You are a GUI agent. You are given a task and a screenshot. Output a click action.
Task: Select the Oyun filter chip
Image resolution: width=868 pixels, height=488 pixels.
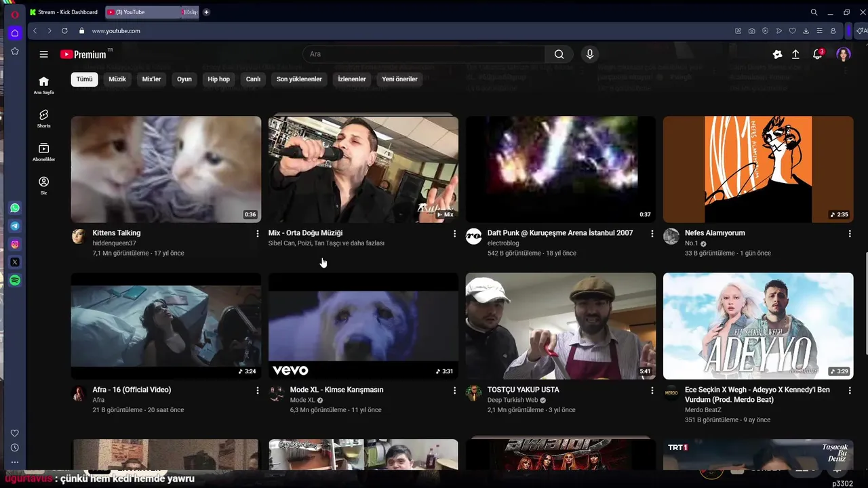coord(184,79)
